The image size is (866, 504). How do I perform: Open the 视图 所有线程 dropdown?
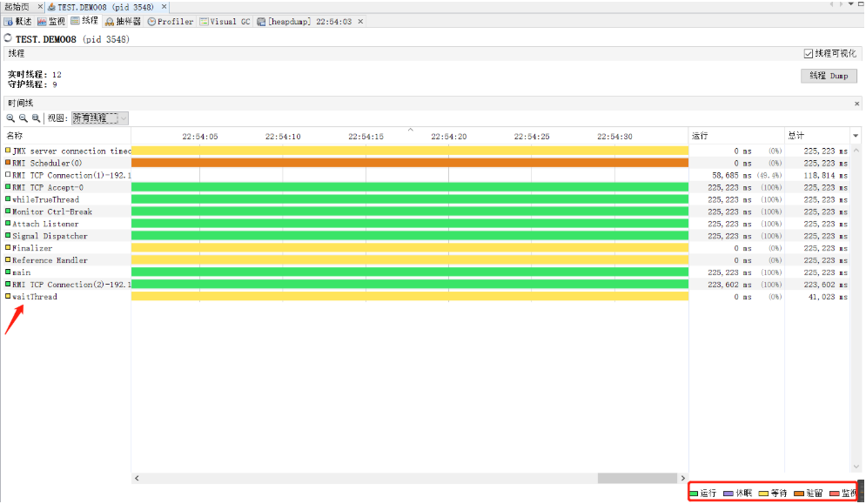tap(100, 118)
